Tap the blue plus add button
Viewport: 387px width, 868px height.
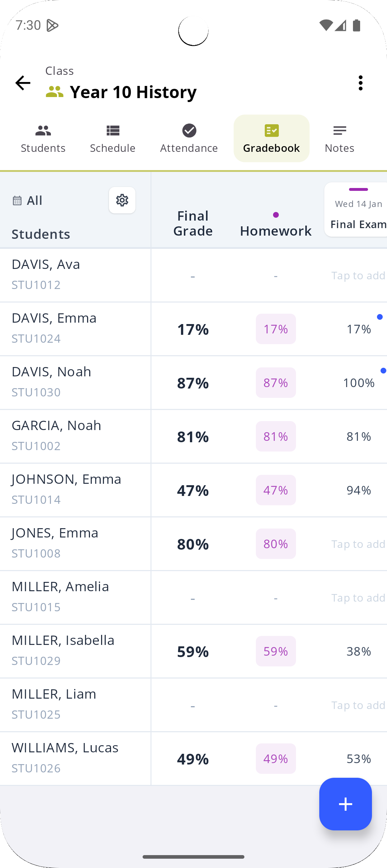click(345, 804)
